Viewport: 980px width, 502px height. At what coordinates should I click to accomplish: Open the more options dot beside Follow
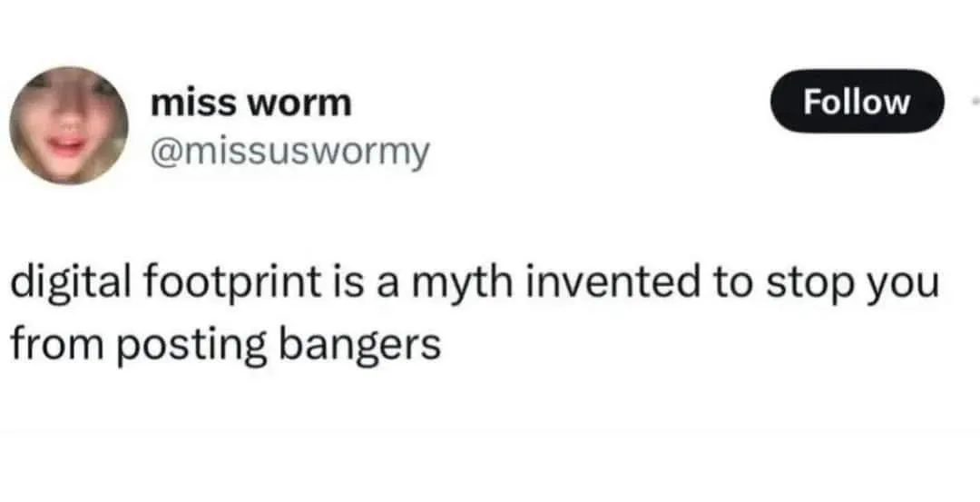click(x=975, y=101)
